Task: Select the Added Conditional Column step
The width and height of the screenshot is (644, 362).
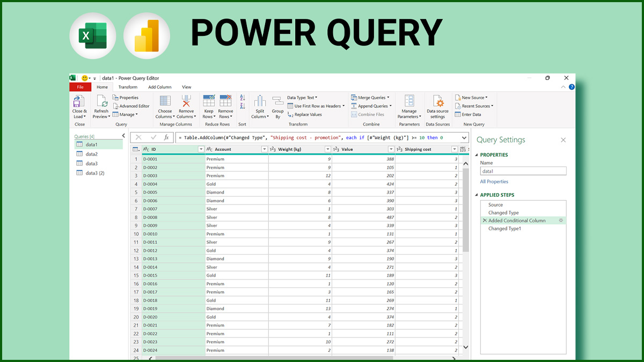Action: click(x=518, y=220)
